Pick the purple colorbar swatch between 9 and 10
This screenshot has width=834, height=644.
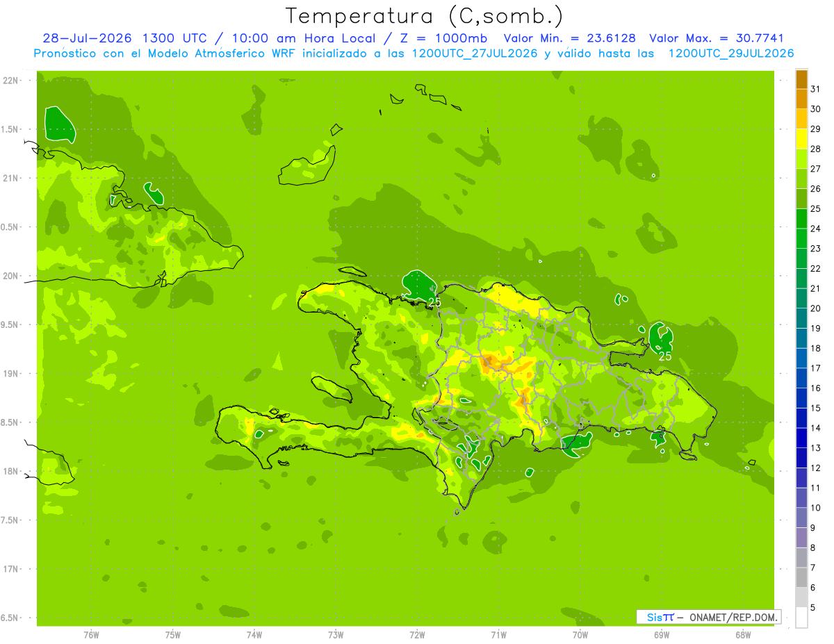pyautogui.click(x=801, y=518)
